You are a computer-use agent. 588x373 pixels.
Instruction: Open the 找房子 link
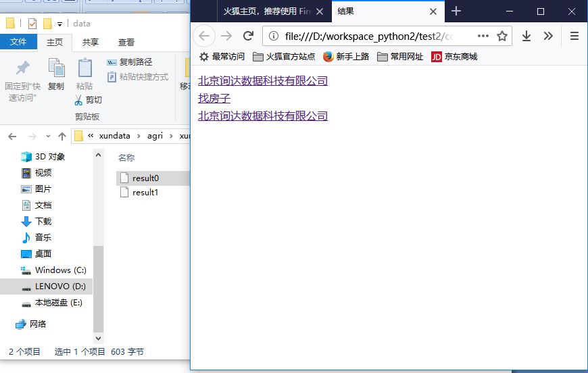(x=214, y=98)
